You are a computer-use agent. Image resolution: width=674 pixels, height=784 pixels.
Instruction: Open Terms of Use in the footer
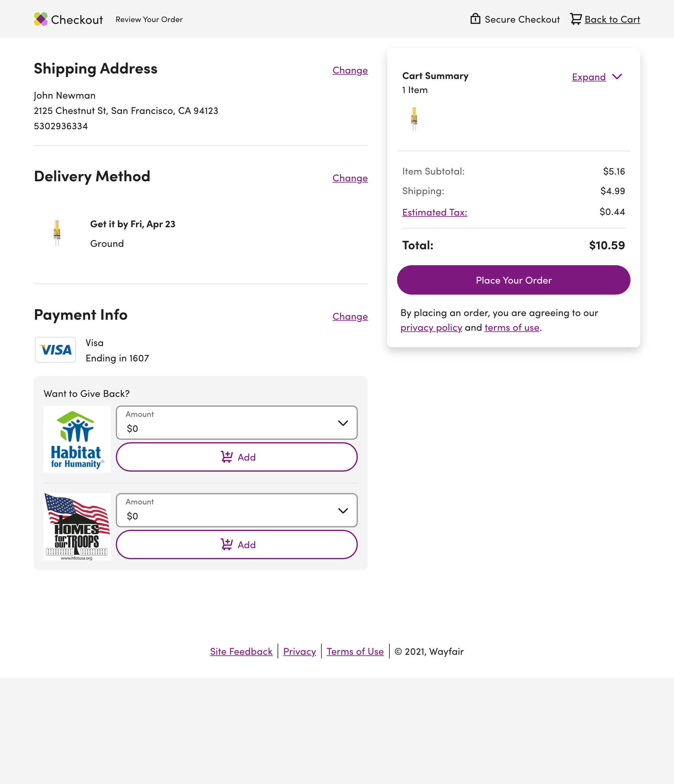pyautogui.click(x=355, y=652)
